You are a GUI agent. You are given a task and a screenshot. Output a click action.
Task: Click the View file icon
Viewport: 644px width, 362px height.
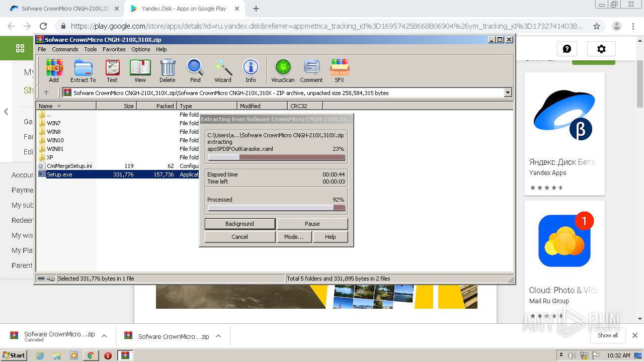point(140,70)
